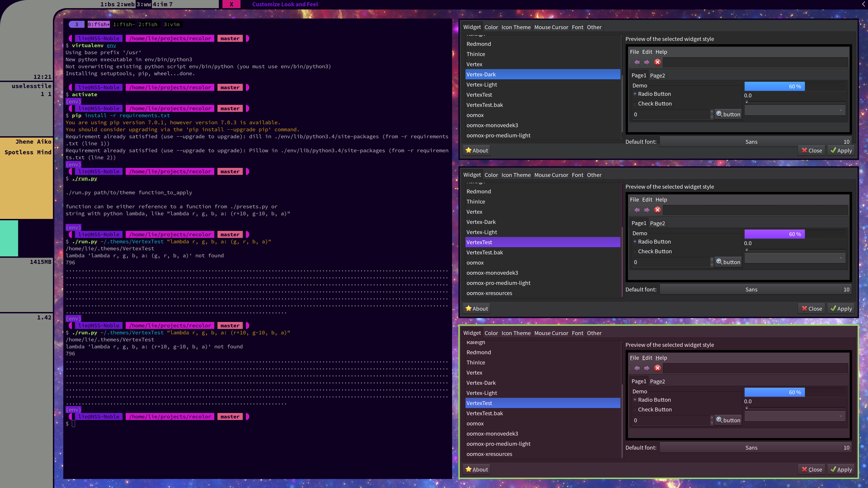868x488 pixels.
Task: Click red stop icon in bottom window preview
Action: pyautogui.click(x=657, y=368)
